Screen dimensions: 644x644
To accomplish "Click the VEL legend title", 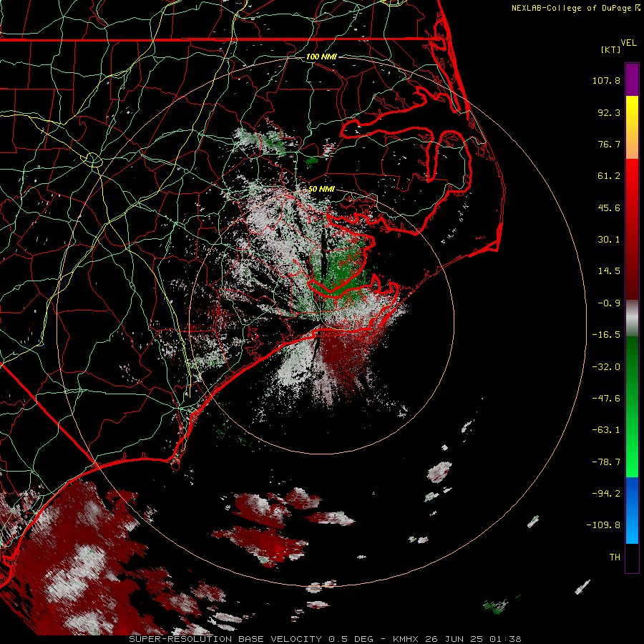I will [628, 43].
